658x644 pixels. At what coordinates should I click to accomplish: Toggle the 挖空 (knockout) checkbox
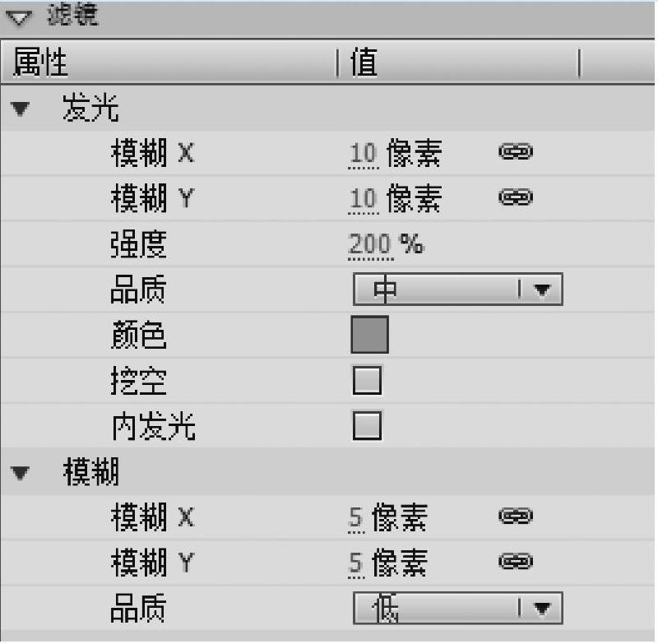pyautogui.click(x=367, y=381)
